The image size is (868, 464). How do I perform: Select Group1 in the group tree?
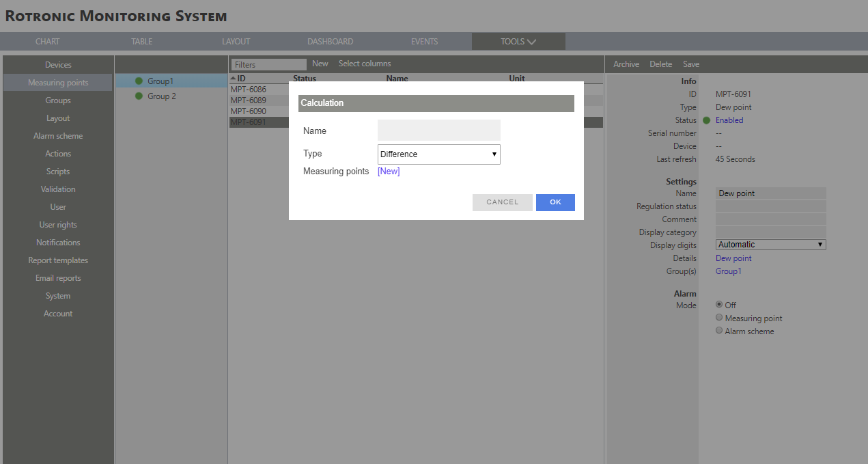click(x=160, y=81)
